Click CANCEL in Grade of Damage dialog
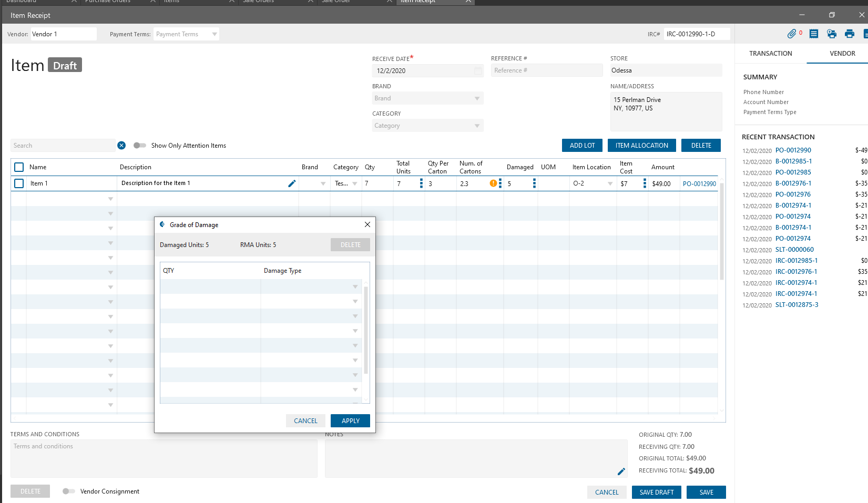This screenshot has height=503, width=868. [305, 421]
